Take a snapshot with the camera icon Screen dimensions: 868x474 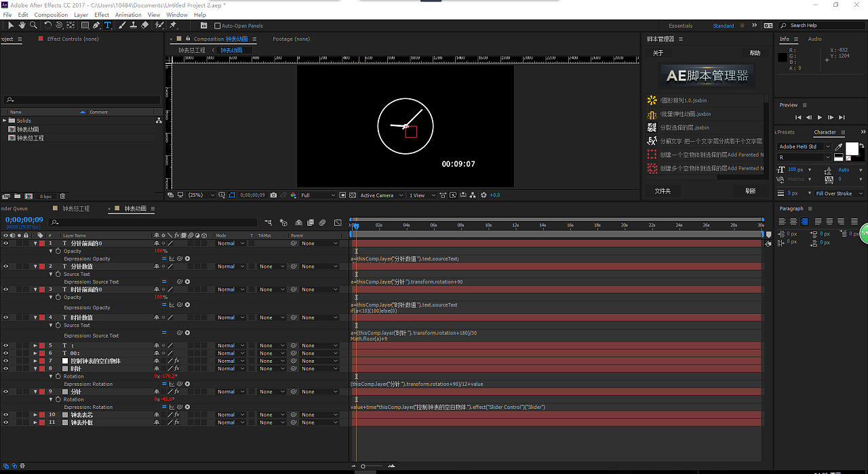coord(273,195)
